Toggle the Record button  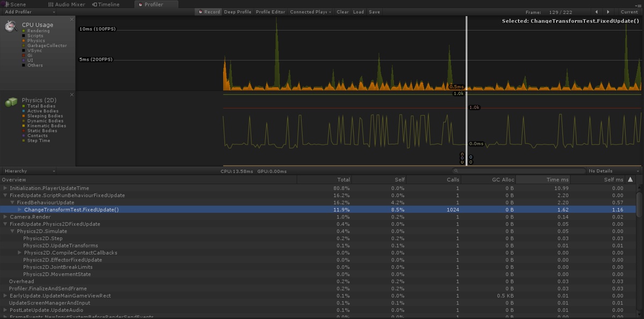click(209, 12)
